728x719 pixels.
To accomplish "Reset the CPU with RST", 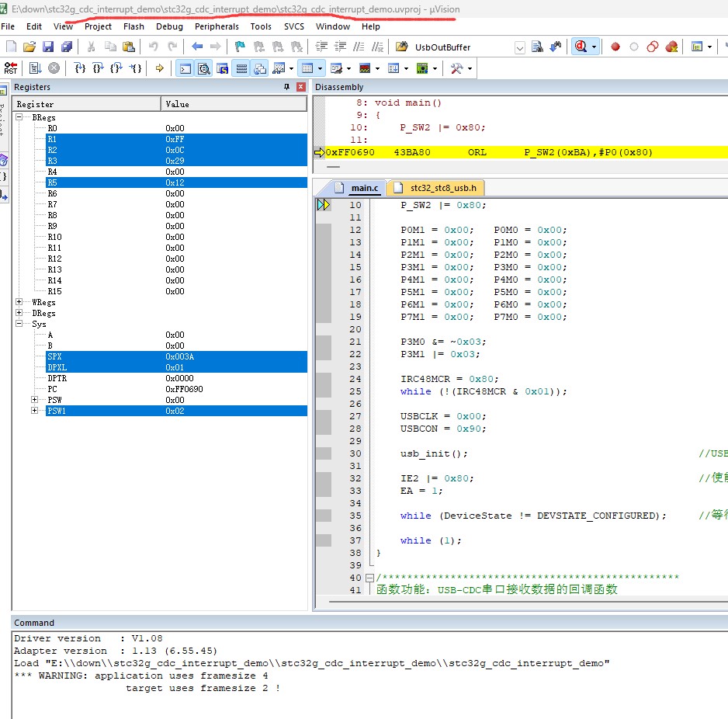I will tap(11, 68).
